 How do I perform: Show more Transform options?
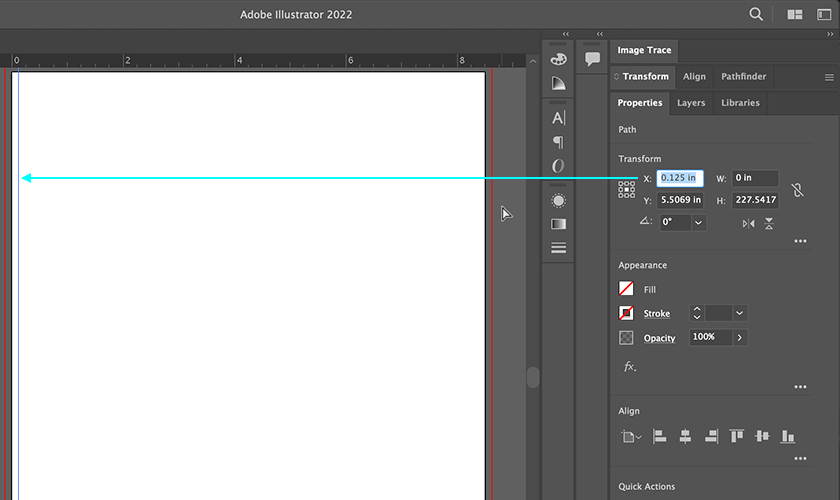pyautogui.click(x=800, y=241)
